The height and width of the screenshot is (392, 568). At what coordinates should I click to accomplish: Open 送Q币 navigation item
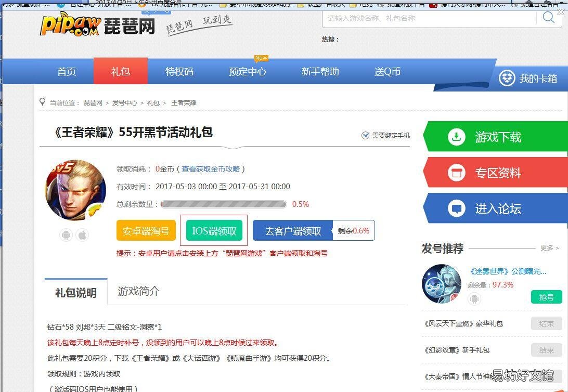pyautogui.click(x=387, y=72)
